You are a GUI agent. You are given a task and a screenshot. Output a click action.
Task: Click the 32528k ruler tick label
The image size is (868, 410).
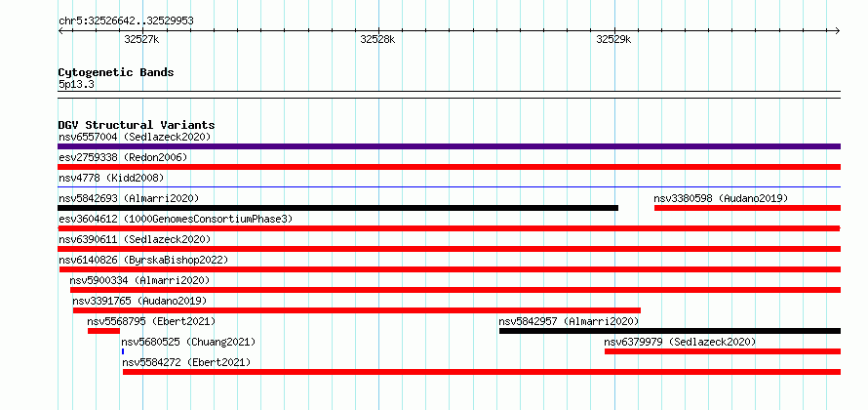coord(378,39)
